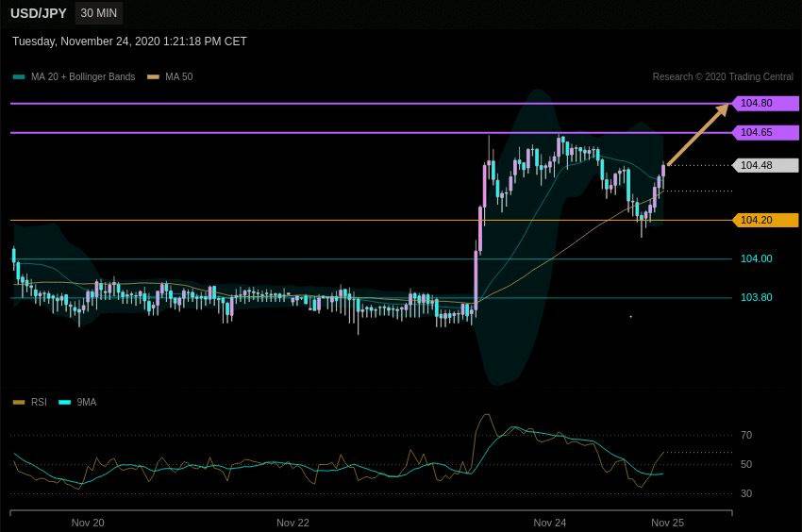802x532 pixels.
Task: Select the 'MA 50' legend label
Action: point(179,76)
